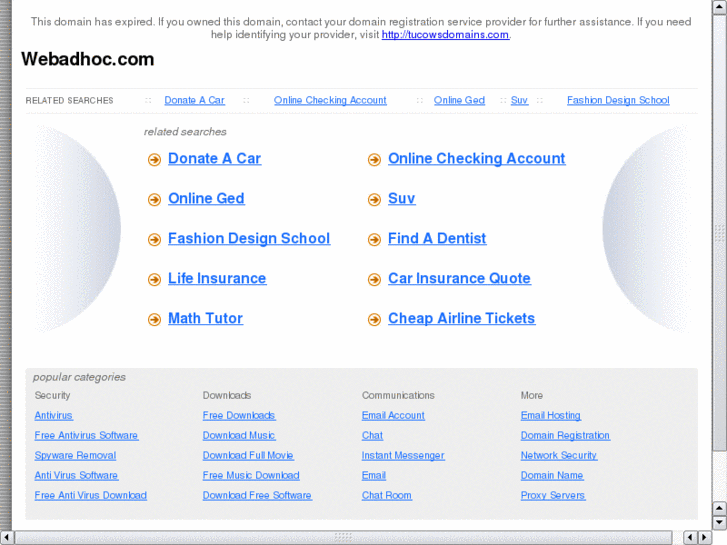Open the large Online Ged link
This screenshot has width=727, height=545.
tap(206, 199)
